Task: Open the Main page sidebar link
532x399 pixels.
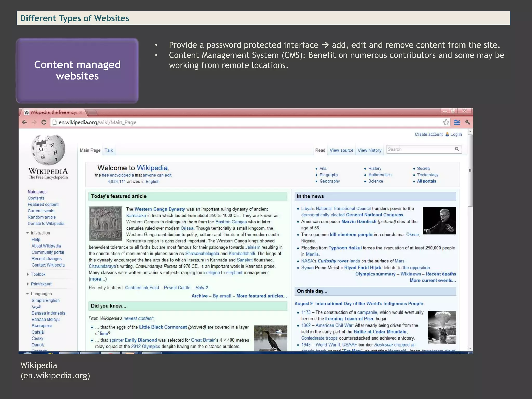Action: coord(37,192)
